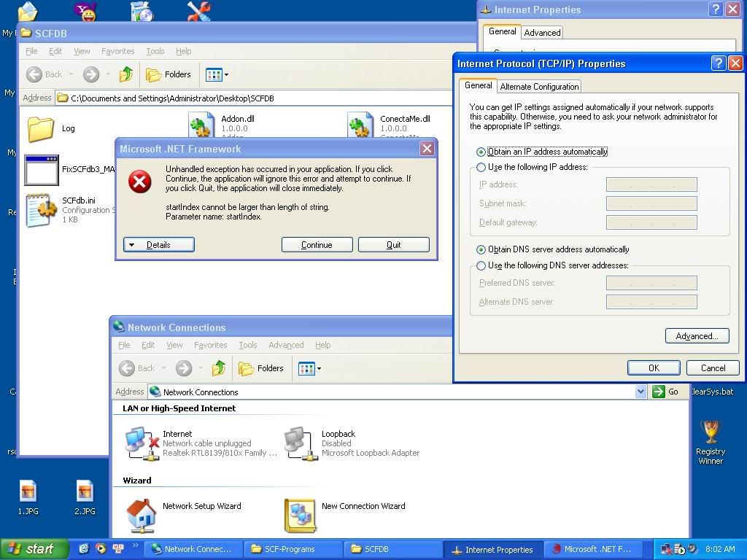Launch the New Connection Wizard icon
Screen dimensions: 747x560
point(300,516)
